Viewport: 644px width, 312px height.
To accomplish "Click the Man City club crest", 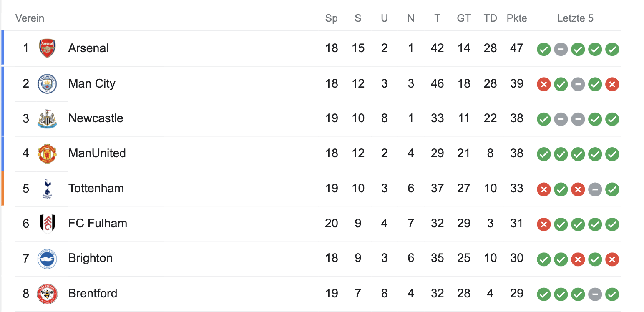I will (x=47, y=84).
